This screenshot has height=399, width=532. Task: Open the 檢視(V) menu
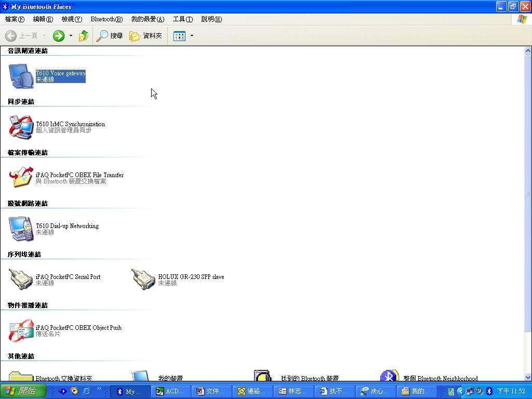72,19
